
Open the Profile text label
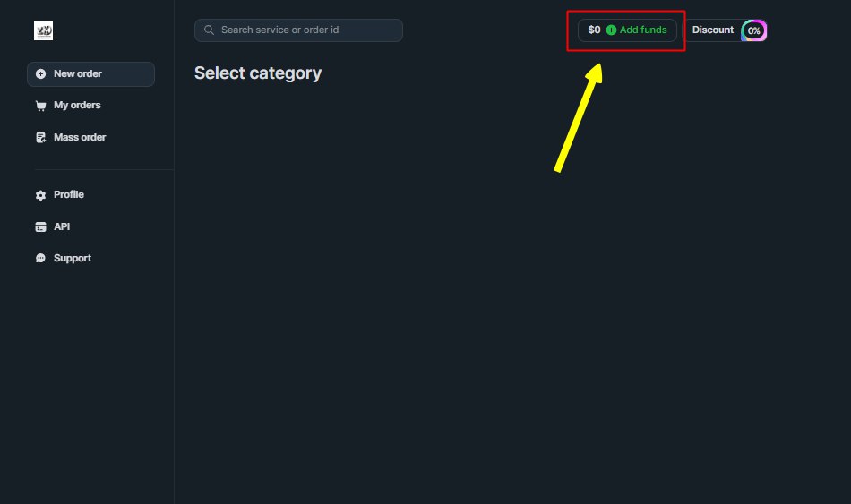click(x=69, y=195)
